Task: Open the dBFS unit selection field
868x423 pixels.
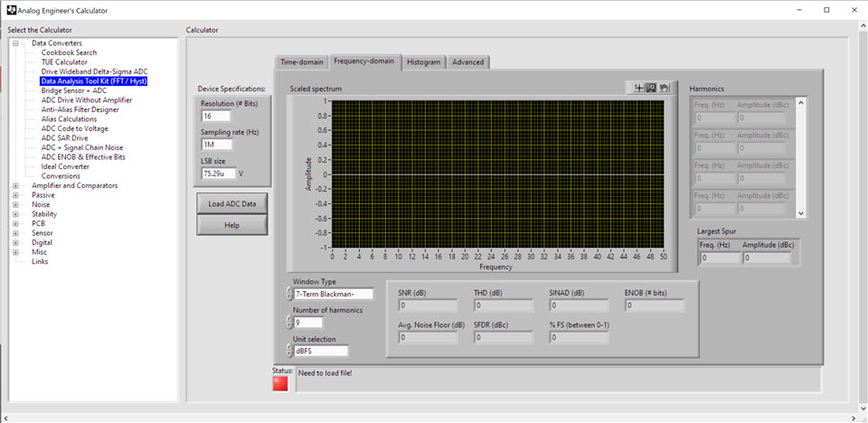Action: pos(321,351)
